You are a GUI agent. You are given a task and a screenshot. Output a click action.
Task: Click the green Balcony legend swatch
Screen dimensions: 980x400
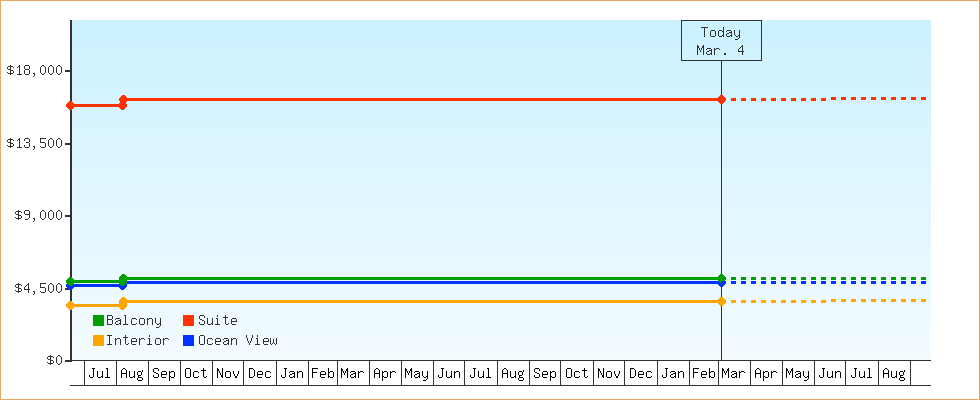point(98,321)
